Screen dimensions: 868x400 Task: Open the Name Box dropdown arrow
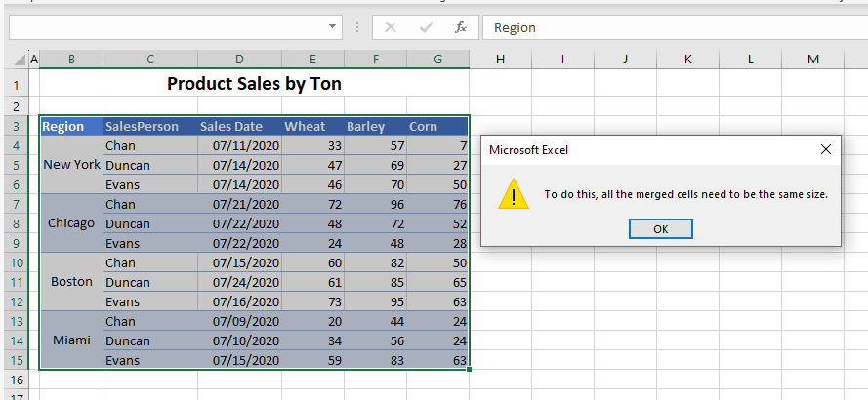pos(332,26)
